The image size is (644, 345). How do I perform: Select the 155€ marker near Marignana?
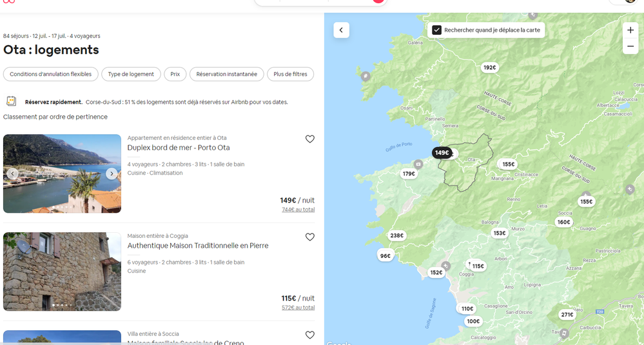click(x=509, y=164)
